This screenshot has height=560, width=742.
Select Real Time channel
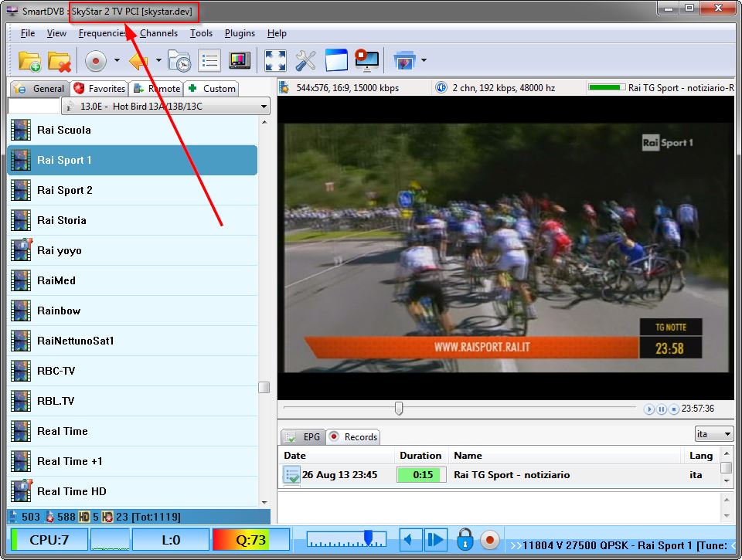[x=132, y=431]
